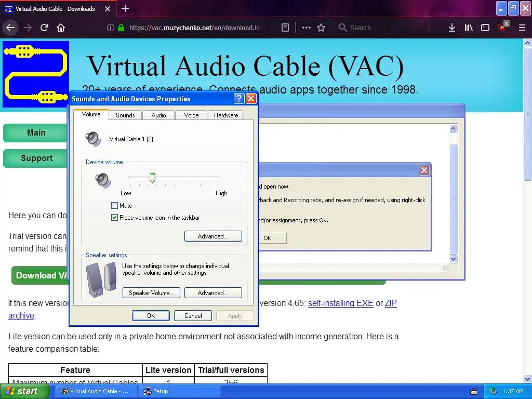532x399 pixels.
Task: Click the URL address field
Action: [195, 28]
